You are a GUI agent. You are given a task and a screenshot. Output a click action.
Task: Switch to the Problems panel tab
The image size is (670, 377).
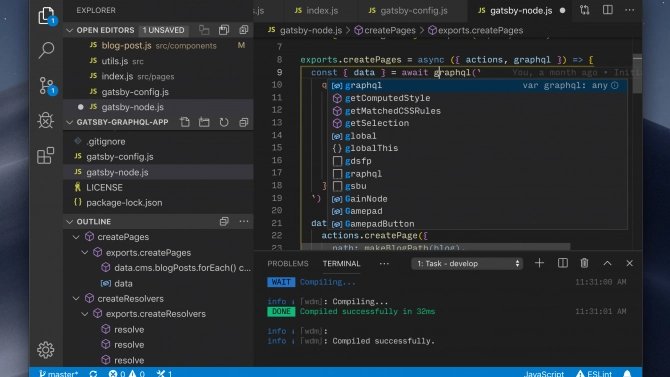288,264
